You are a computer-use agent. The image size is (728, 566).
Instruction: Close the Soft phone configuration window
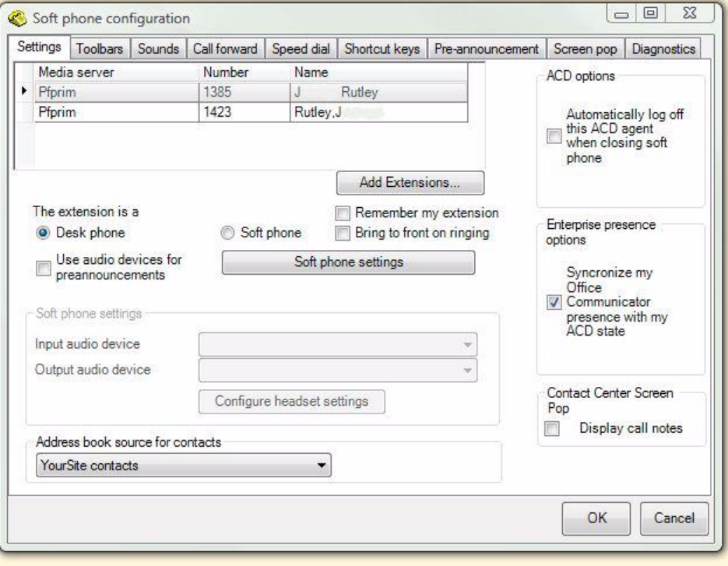point(690,13)
